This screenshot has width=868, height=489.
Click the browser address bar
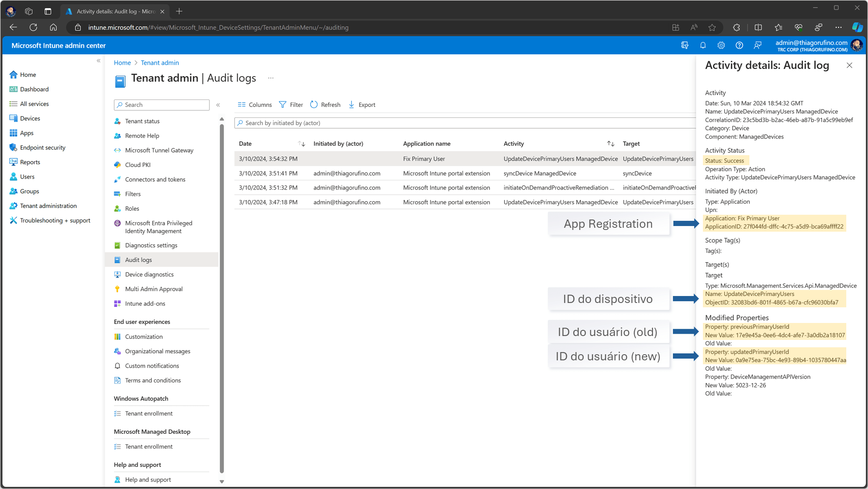[369, 27]
